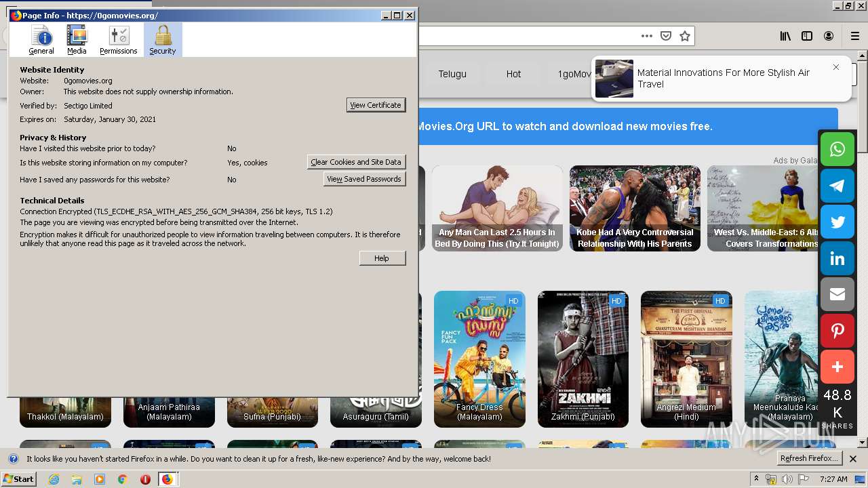Open the Angrezi Medium (Hindi) movie poster
The width and height of the screenshot is (868, 488).
pyautogui.click(x=686, y=359)
